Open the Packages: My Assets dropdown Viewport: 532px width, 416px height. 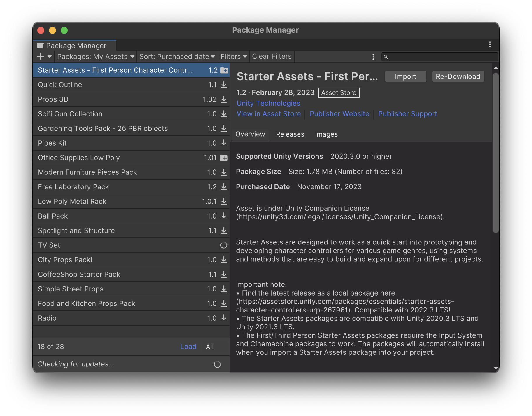(96, 57)
